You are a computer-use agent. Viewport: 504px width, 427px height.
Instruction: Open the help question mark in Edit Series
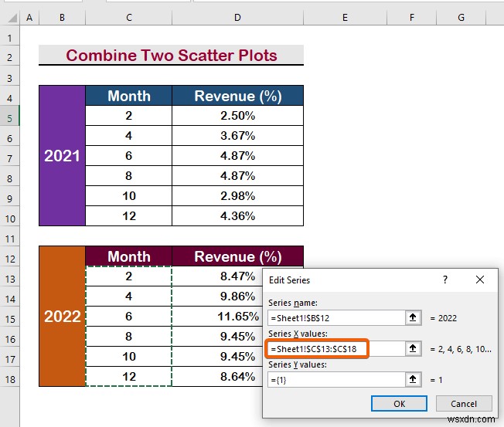click(445, 280)
